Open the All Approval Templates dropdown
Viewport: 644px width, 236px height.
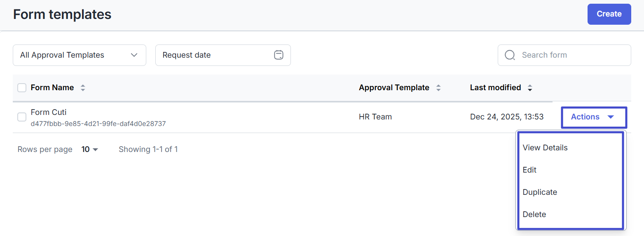point(80,55)
